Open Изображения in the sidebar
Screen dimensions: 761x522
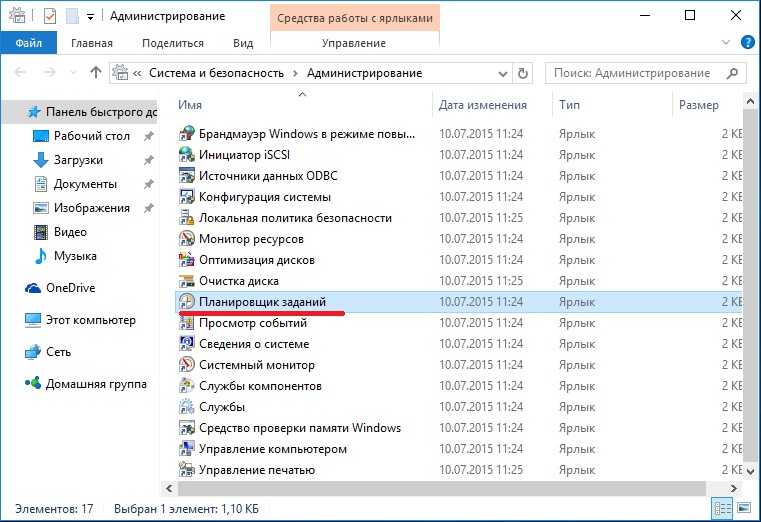pos(91,208)
